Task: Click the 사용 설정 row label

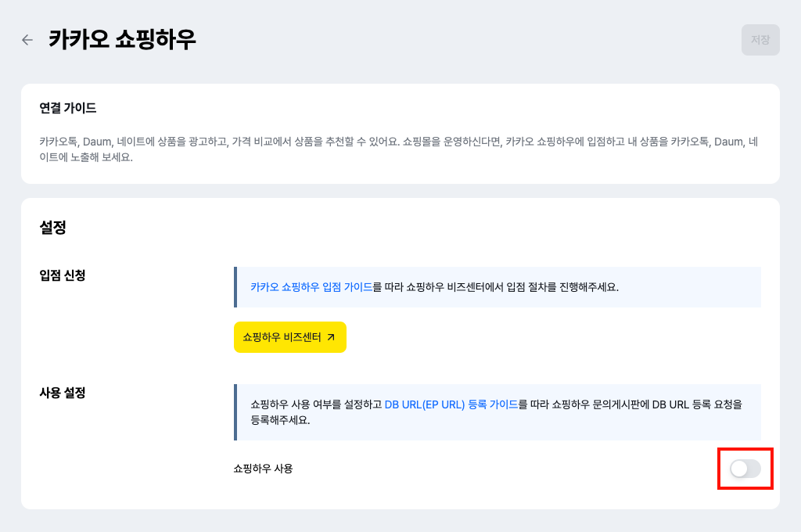Action: [63, 392]
